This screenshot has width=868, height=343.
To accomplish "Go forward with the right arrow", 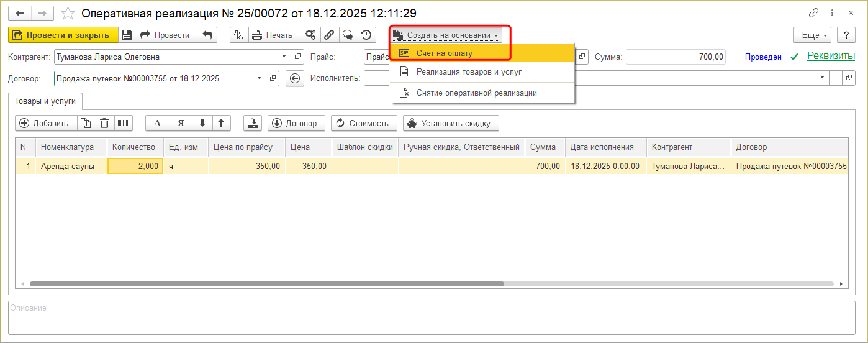I will point(42,12).
